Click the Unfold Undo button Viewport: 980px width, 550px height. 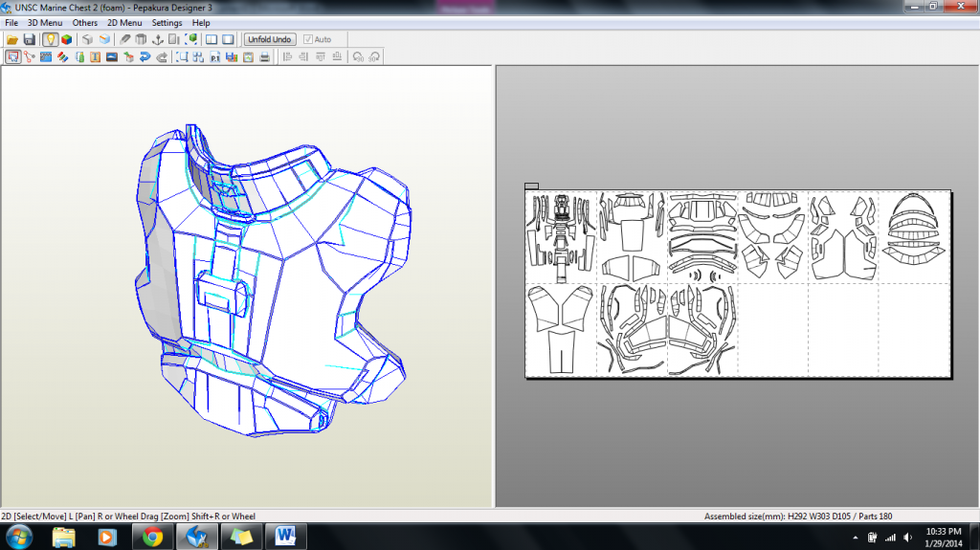click(x=269, y=39)
